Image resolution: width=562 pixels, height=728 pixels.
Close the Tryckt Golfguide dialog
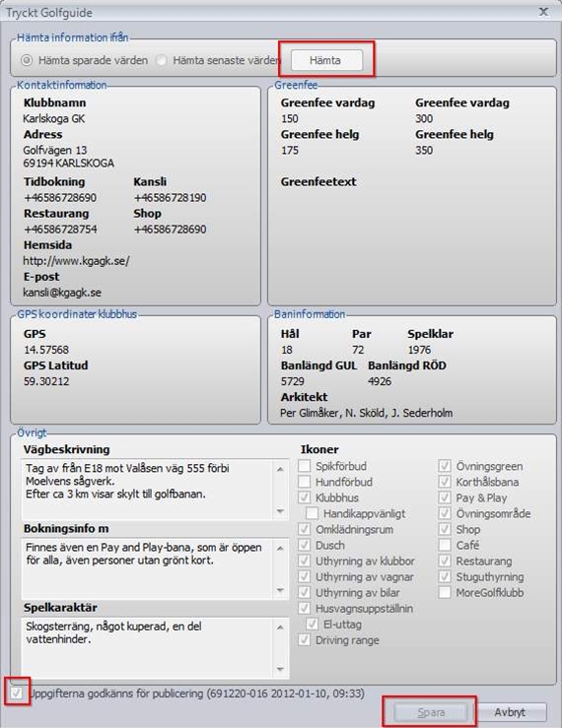(x=543, y=12)
